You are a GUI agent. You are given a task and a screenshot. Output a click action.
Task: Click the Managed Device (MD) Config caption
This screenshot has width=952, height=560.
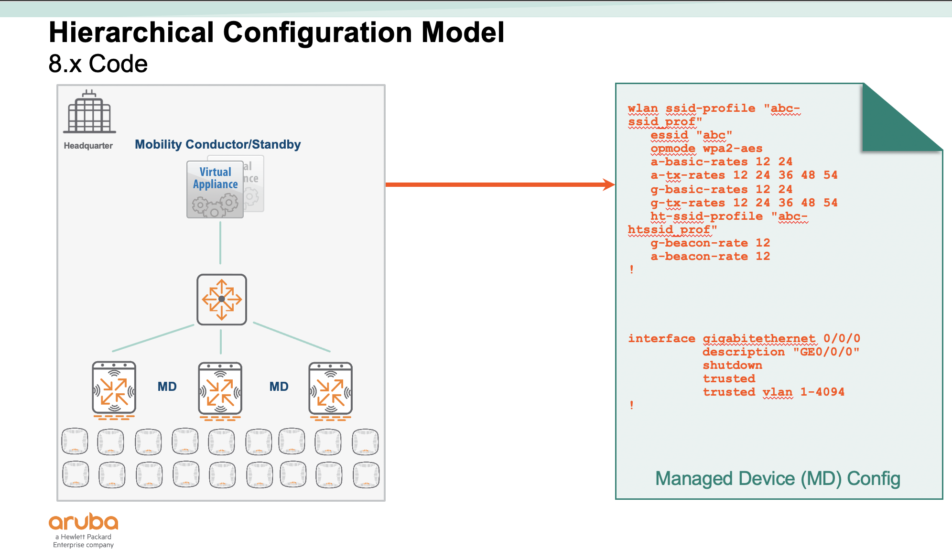click(778, 478)
